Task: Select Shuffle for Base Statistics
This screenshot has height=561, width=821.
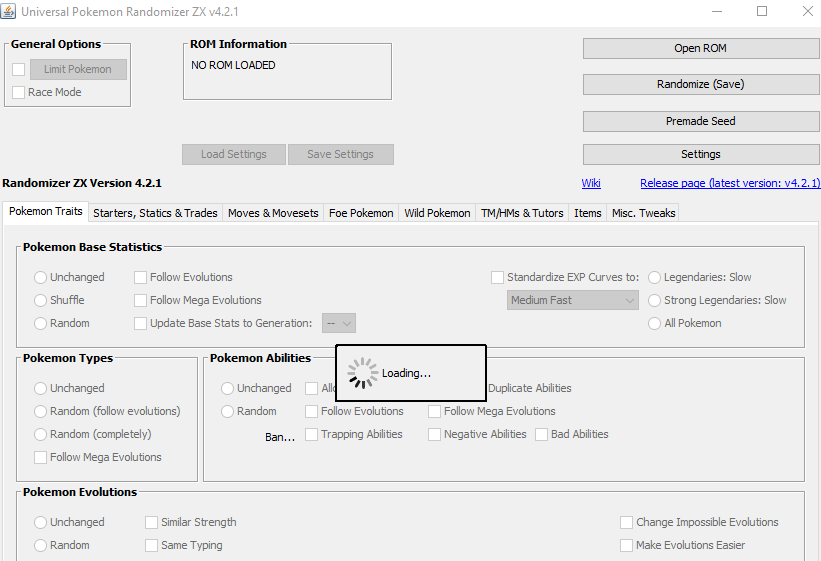Action: pyautogui.click(x=40, y=300)
